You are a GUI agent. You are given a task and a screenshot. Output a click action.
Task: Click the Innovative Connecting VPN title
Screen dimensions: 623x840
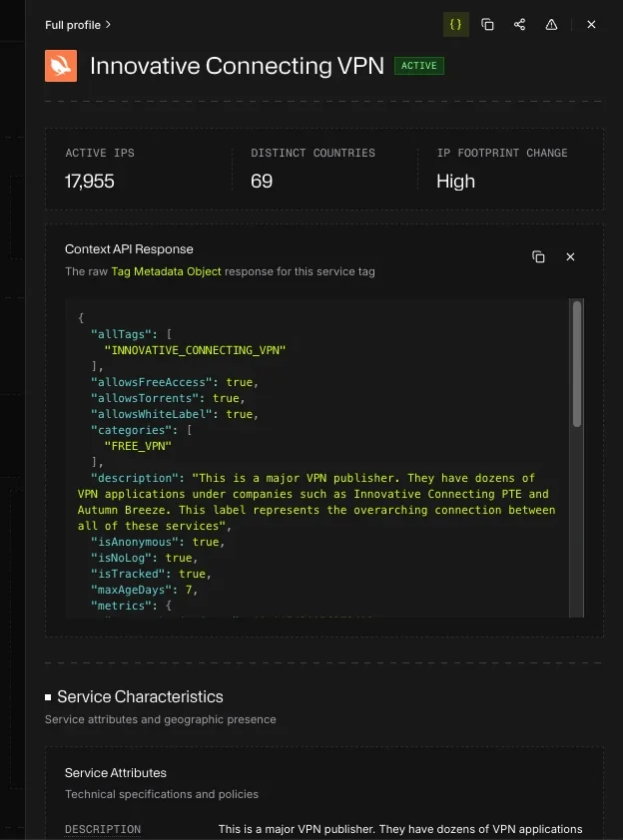click(x=237, y=66)
